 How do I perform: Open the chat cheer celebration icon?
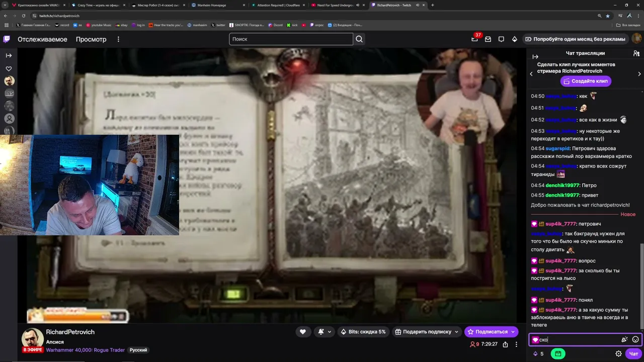[624, 340]
